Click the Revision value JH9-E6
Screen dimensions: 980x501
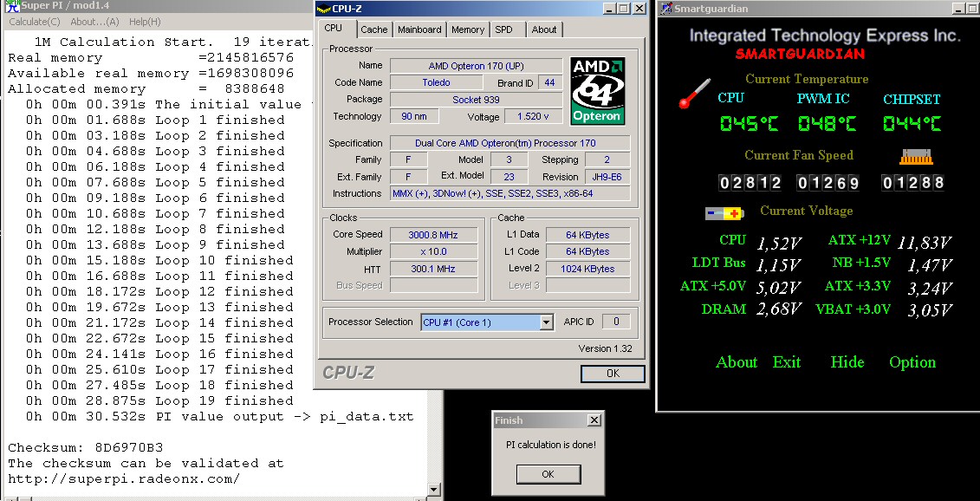(607, 177)
